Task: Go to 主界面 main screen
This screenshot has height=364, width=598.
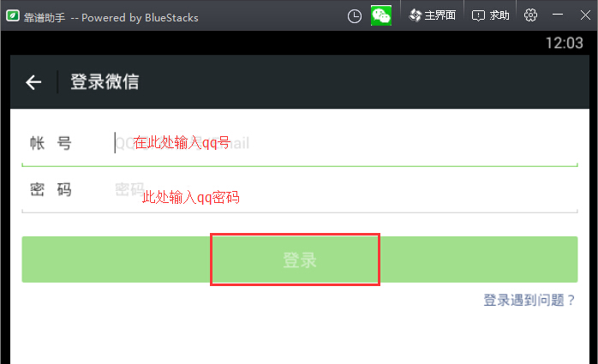Action: click(x=432, y=15)
